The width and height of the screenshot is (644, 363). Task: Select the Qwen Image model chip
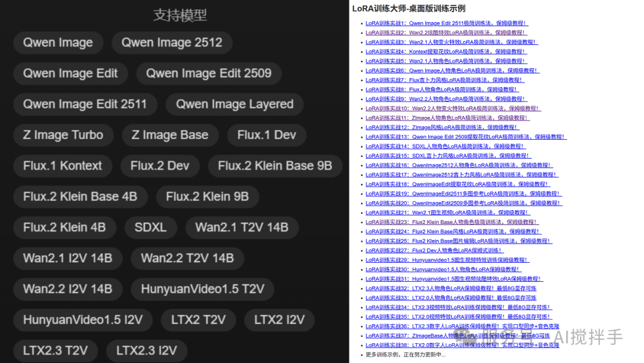58,43
